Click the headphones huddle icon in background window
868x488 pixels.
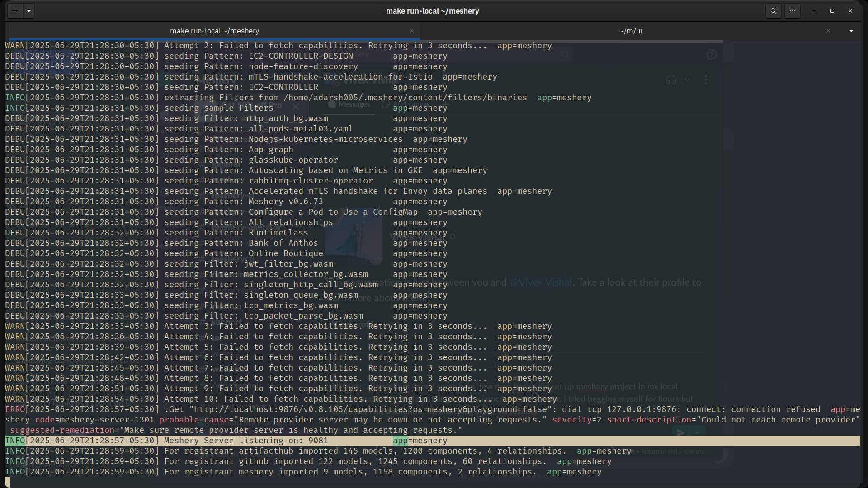tap(671, 80)
